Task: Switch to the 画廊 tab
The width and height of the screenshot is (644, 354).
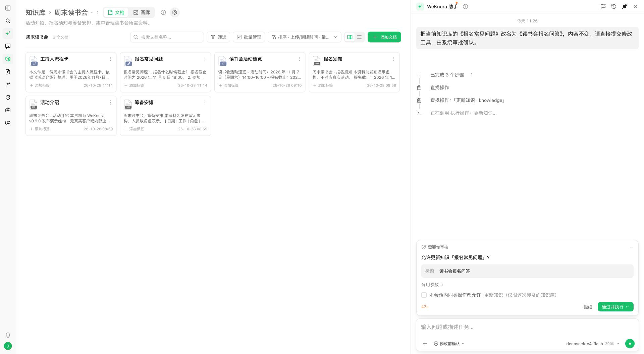Action: [142, 12]
